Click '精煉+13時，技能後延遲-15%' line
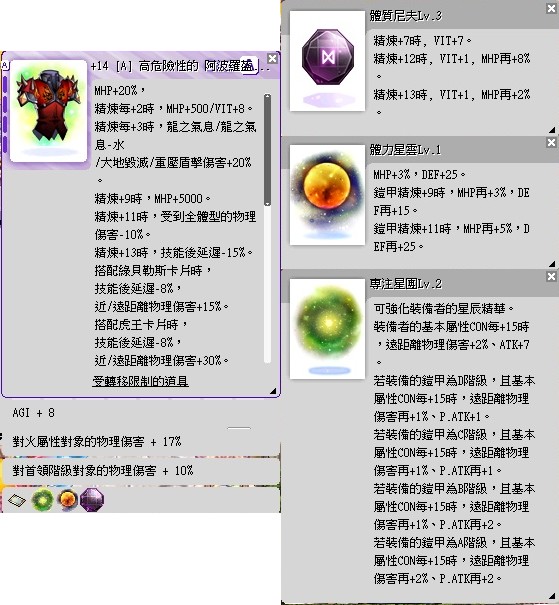Image resolution: width=559 pixels, height=605 pixels. click(x=174, y=253)
